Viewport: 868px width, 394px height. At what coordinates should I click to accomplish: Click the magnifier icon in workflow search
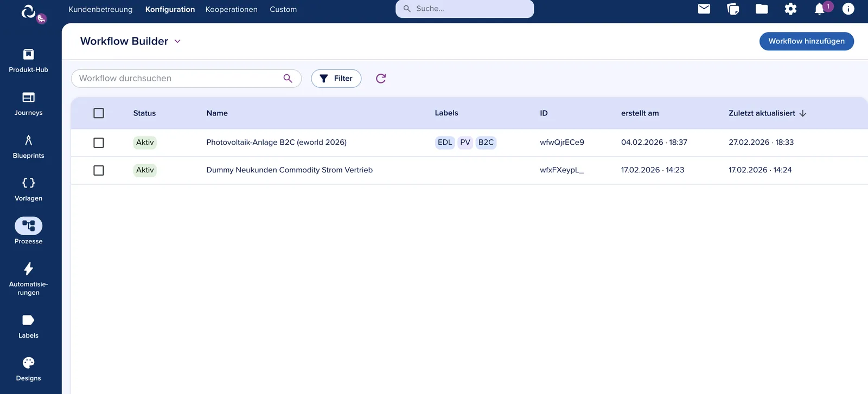[x=288, y=79]
